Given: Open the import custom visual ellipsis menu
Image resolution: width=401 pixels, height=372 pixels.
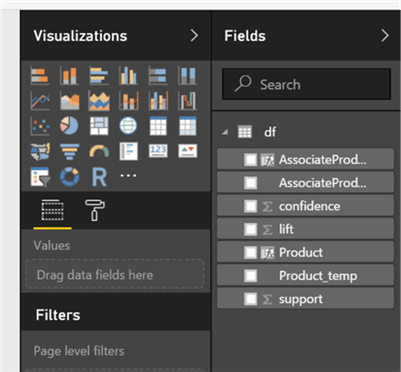Looking at the screenshot, I should click(128, 175).
